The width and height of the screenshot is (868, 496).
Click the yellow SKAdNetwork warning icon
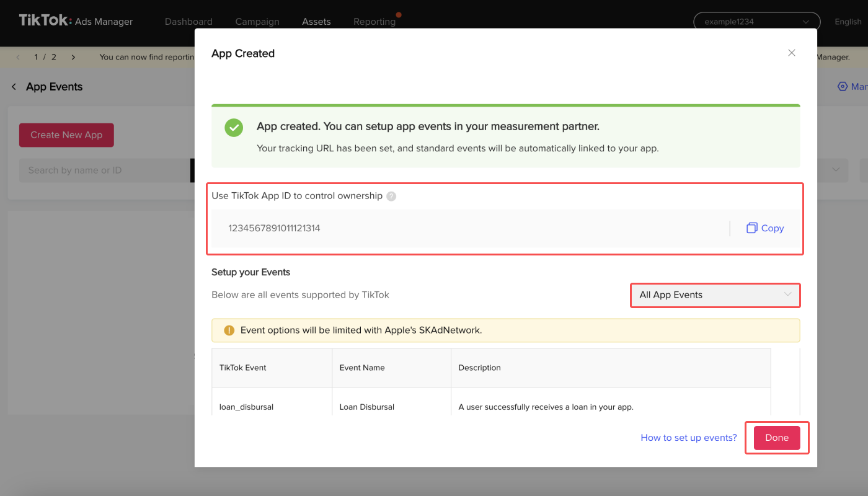tap(229, 330)
